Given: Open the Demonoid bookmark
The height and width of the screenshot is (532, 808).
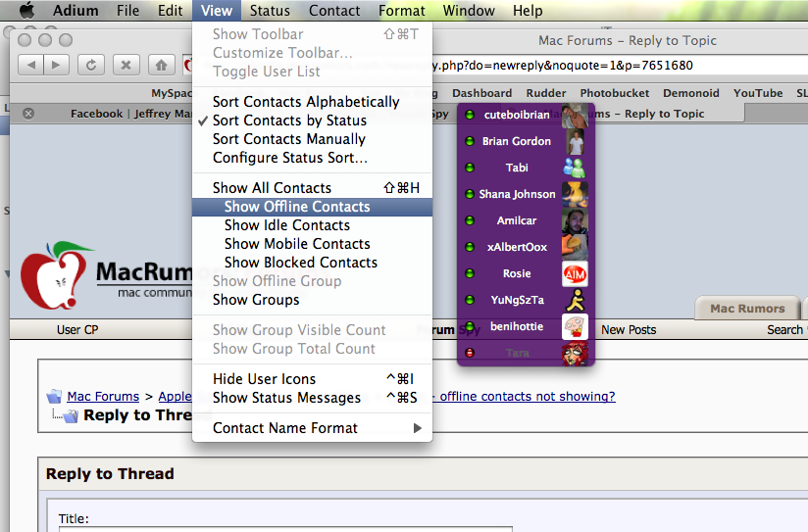Looking at the screenshot, I should coord(691,93).
